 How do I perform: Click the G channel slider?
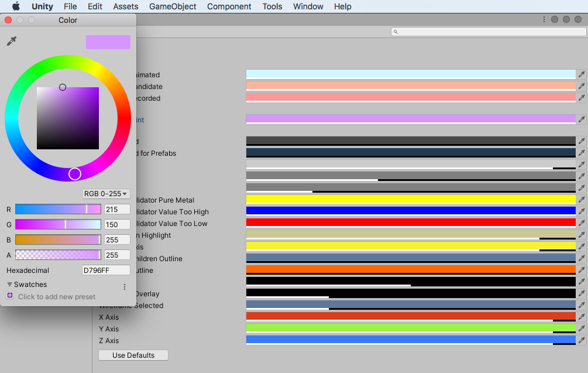(x=58, y=224)
